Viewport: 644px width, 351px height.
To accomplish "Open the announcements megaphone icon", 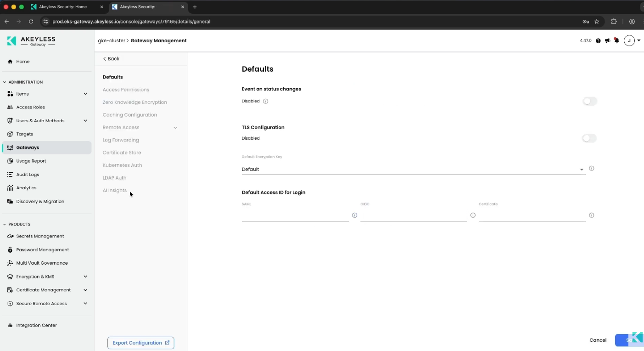I will click(x=607, y=41).
